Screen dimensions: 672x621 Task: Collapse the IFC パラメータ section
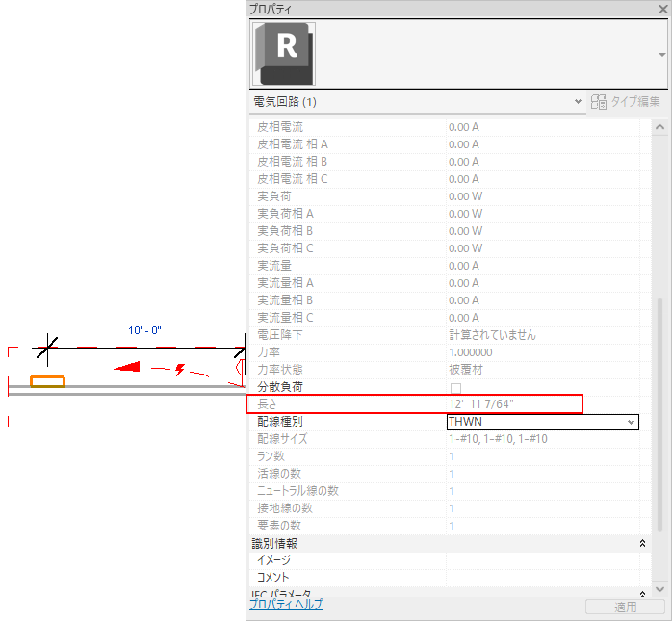click(x=642, y=594)
